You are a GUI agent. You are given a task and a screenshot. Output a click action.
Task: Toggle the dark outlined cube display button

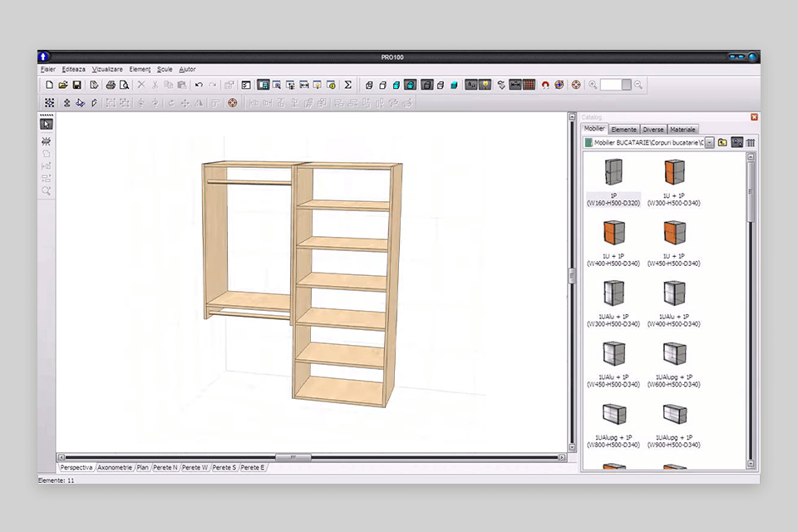427,85
